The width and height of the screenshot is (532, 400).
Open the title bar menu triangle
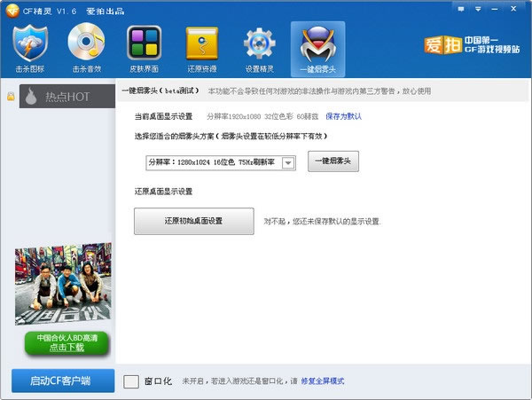[x=478, y=9]
